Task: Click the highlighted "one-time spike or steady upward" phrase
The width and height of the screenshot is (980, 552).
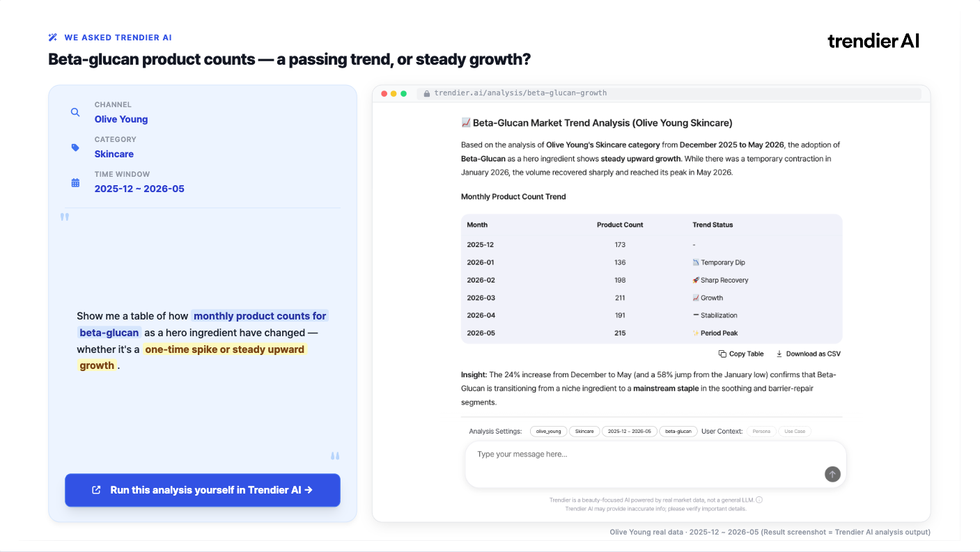Action: point(224,349)
